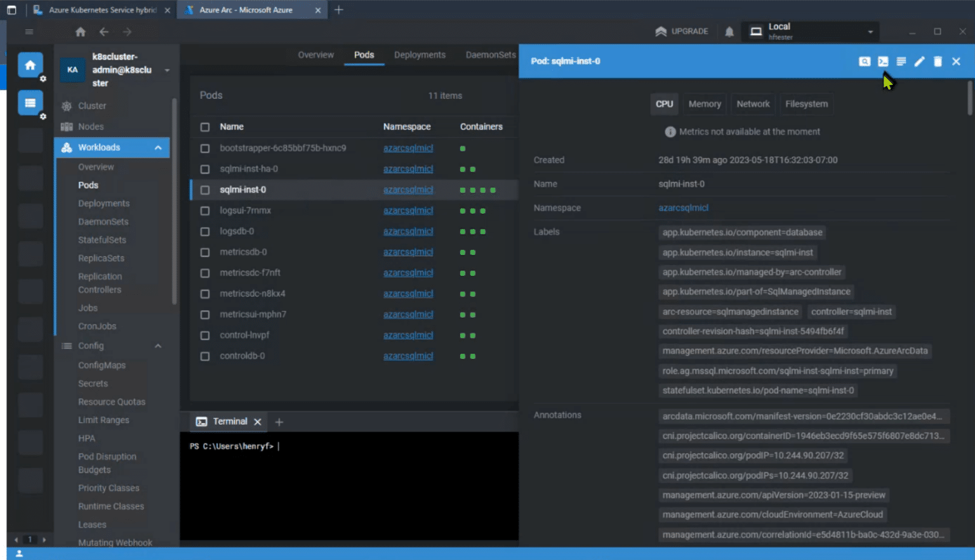The height and width of the screenshot is (560, 975).
Task: Sort pods by the Namespace column
Action: 407,127
